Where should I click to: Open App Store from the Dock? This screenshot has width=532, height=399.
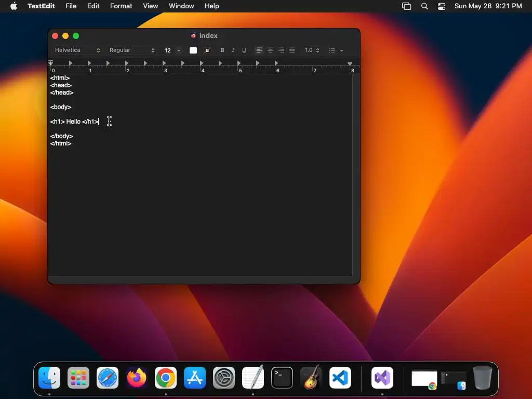pos(195,377)
